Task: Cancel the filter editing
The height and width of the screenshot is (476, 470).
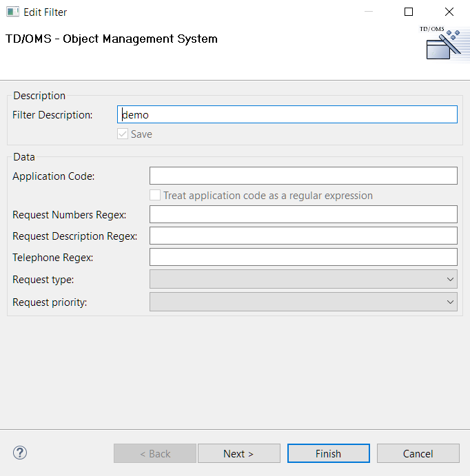Action: click(x=418, y=453)
